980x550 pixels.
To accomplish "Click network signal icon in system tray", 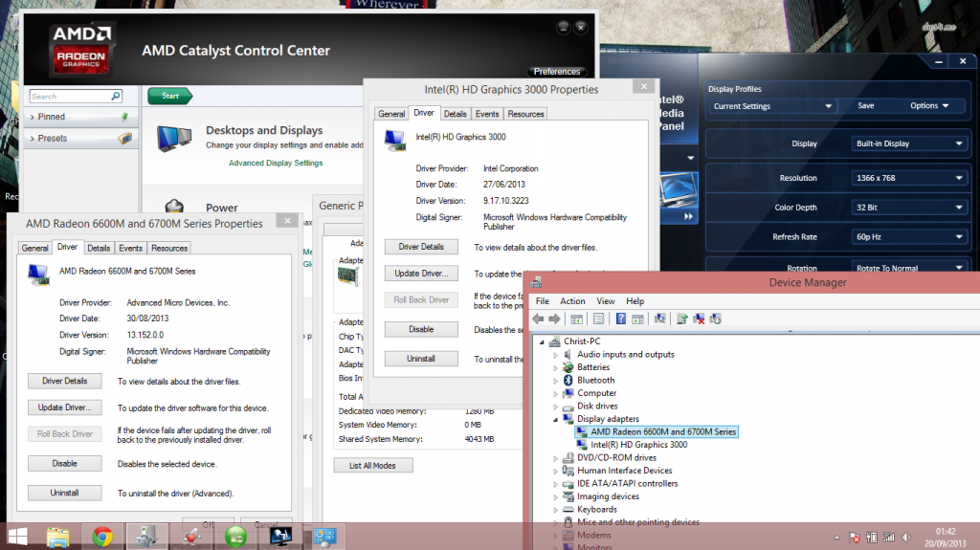I will tap(889, 538).
